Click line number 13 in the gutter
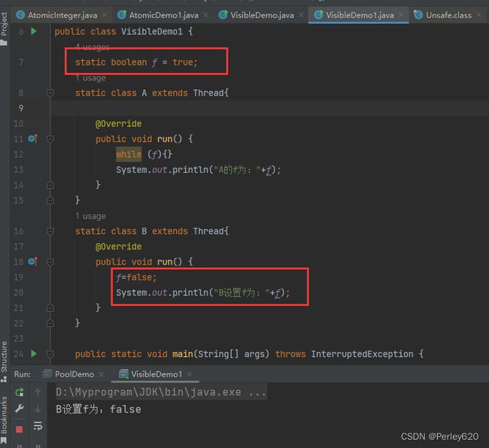The width and height of the screenshot is (489, 448). 18,170
